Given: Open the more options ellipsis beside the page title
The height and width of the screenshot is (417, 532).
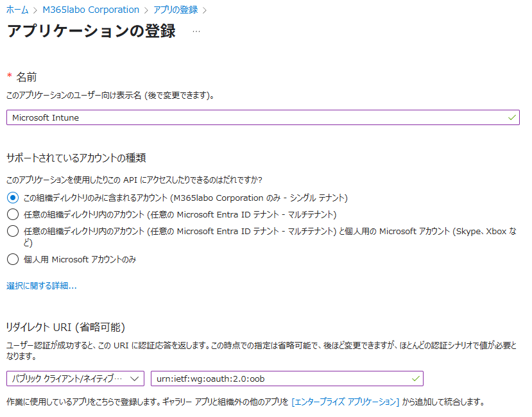Looking at the screenshot, I should [196, 31].
